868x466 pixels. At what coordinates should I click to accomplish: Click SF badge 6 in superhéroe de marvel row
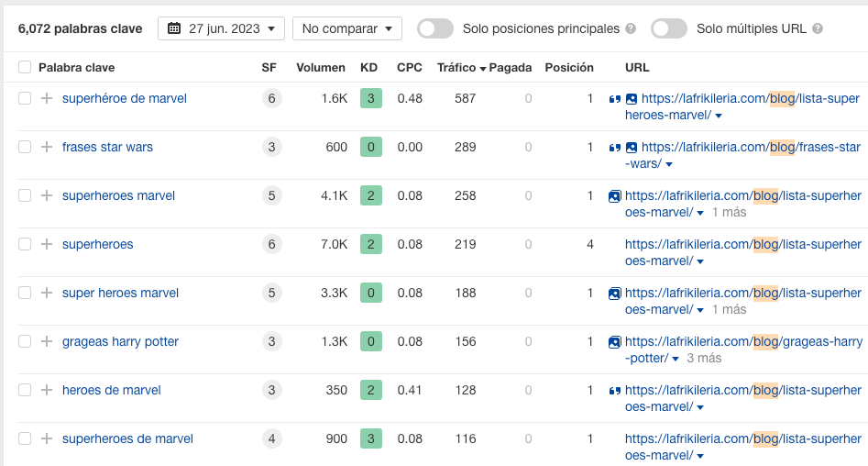click(272, 99)
